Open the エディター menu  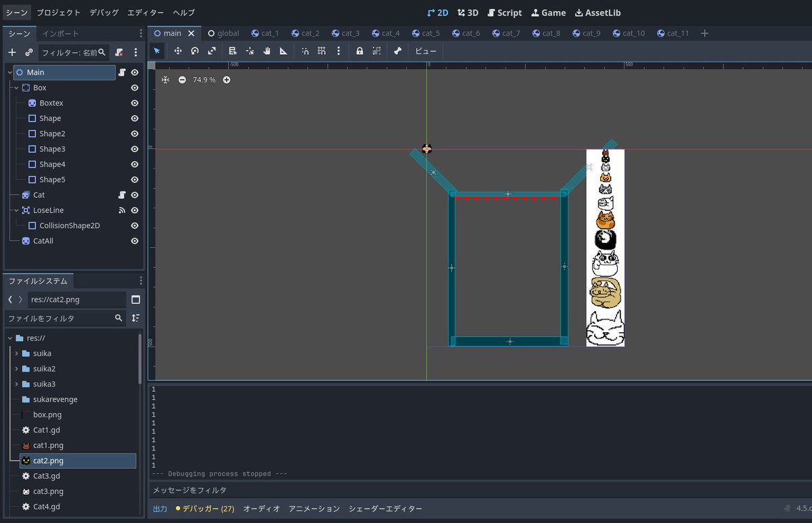(145, 12)
